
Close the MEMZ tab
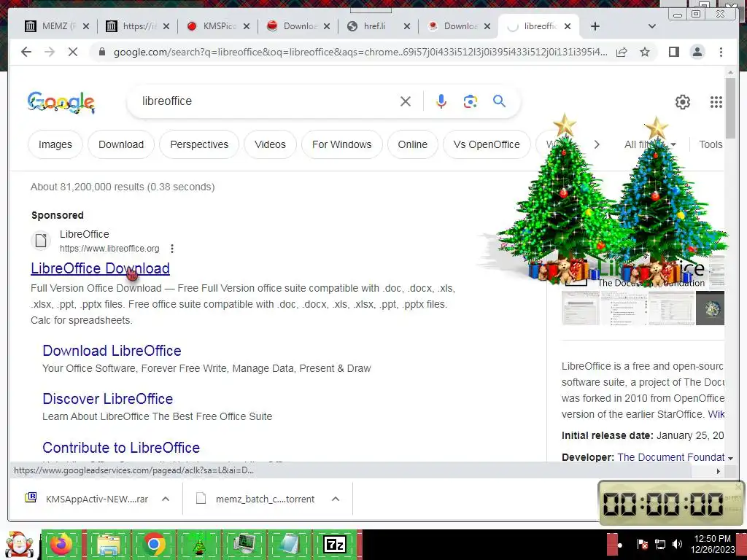pos(86,26)
